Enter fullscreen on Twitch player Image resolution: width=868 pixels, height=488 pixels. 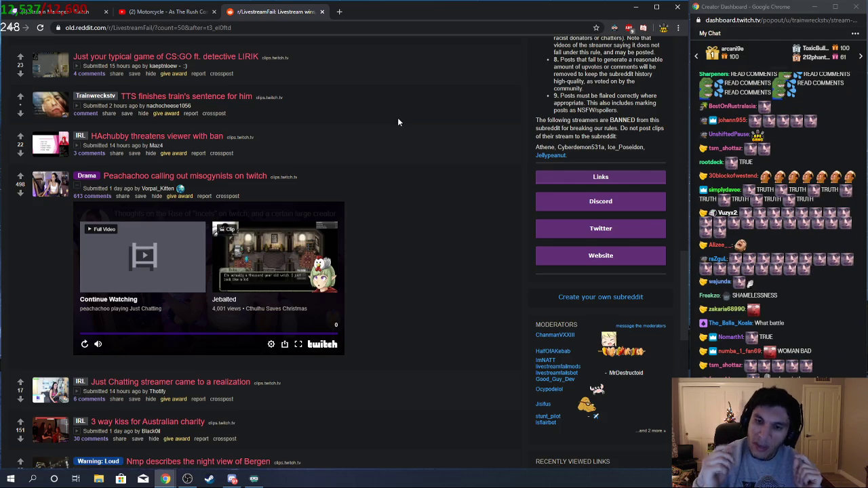click(298, 344)
